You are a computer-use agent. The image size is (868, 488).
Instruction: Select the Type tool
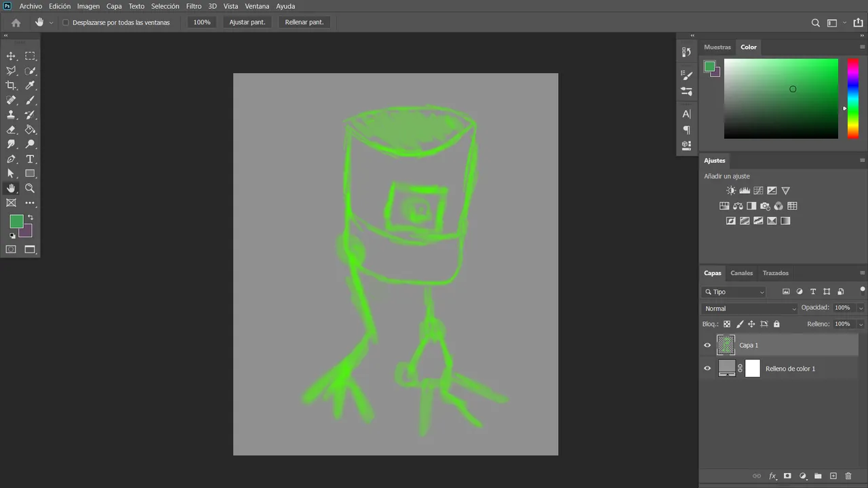pos(30,159)
